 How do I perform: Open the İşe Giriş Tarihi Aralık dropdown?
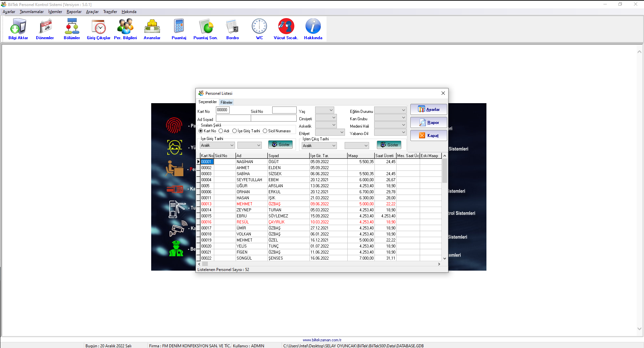217,145
